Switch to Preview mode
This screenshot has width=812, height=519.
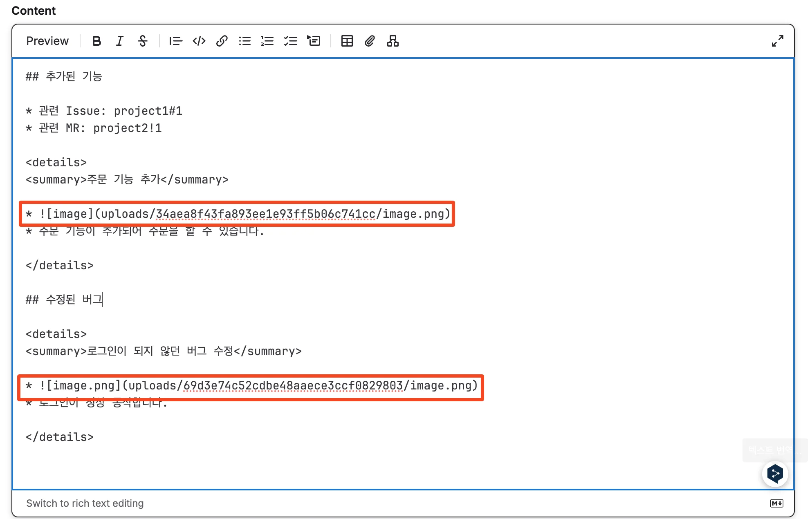click(x=47, y=41)
